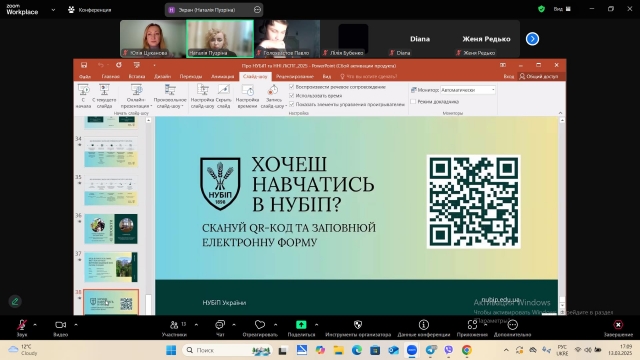Select Hide Slide icon in ribbon
Screen dimensions: 640x360
[x=223, y=90]
